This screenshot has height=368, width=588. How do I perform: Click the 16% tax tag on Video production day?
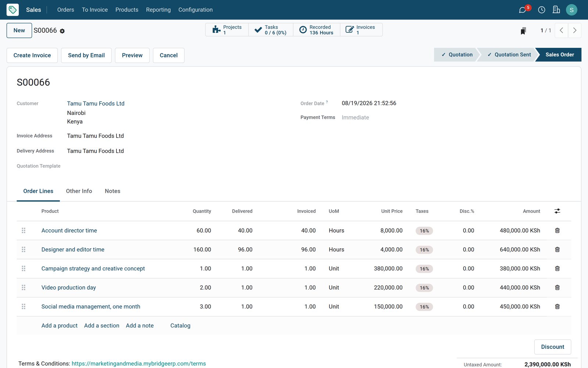tap(424, 288)
